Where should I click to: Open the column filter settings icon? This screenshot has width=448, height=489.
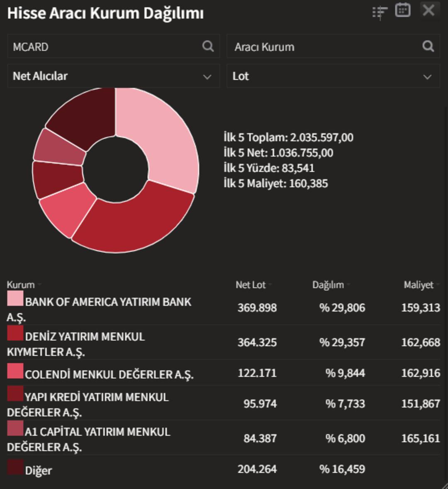coord(380,12)
